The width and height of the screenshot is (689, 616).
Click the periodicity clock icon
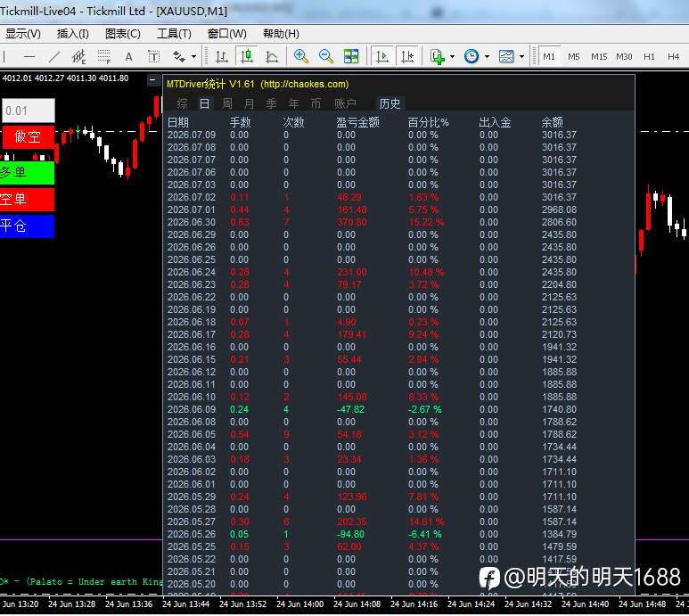[x=472, y=57]
